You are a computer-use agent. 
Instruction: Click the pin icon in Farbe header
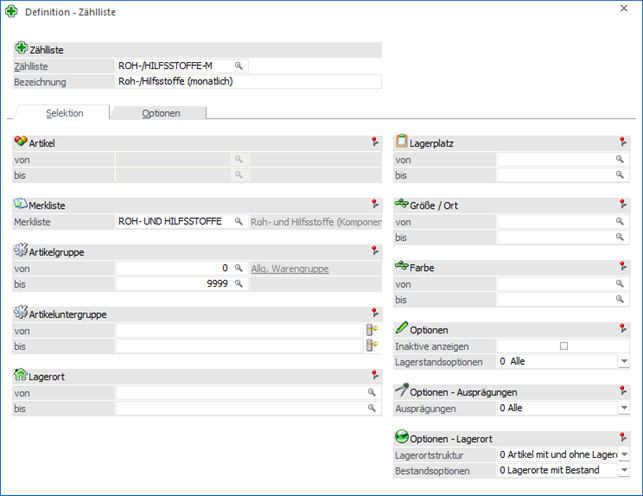click(x=623, y=267)
